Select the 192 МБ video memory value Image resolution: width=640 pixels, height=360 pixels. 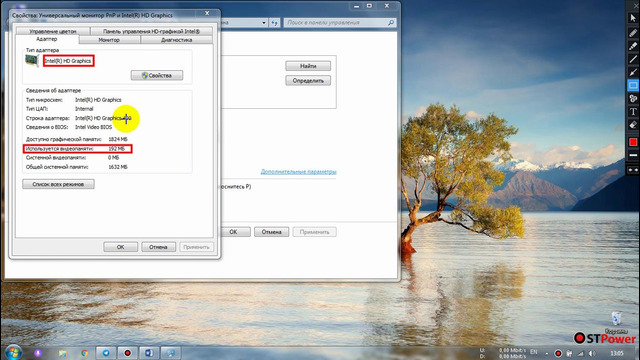(117, 149)
